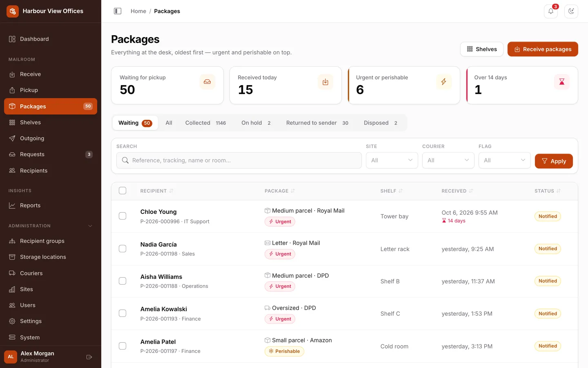Open Storage locations in sidebar

click(x=51, y=257)
